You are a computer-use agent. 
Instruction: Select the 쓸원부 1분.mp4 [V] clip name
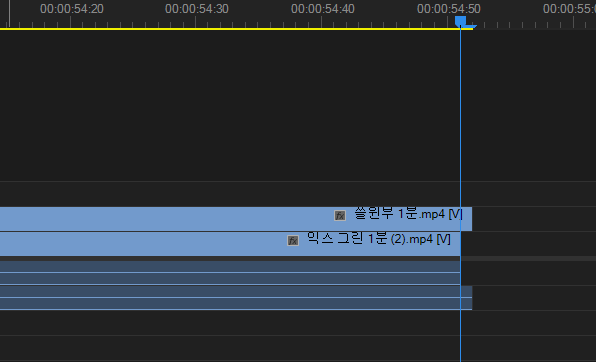click(409, 214)
